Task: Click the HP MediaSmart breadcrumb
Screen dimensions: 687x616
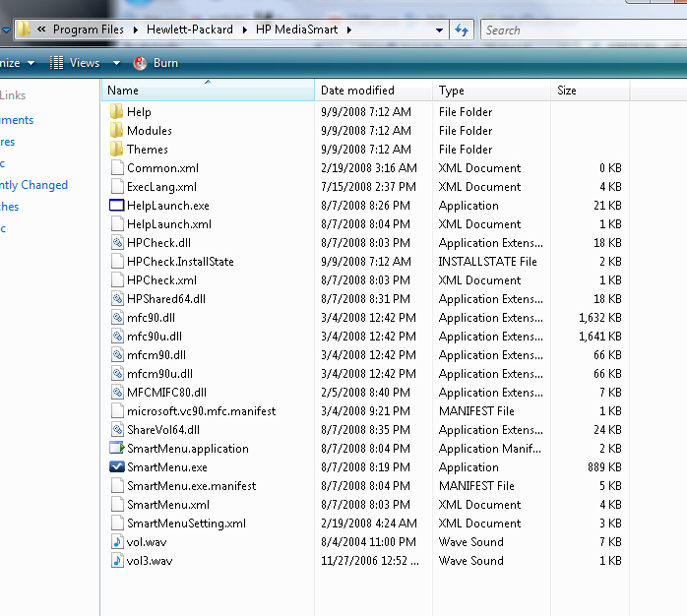Action: (296, 30)
